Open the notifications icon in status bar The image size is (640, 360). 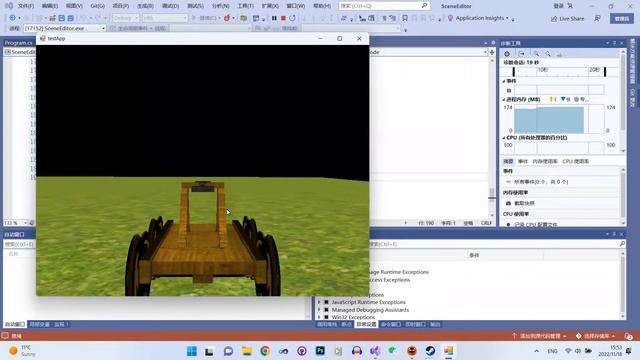(x=628, y=336)
